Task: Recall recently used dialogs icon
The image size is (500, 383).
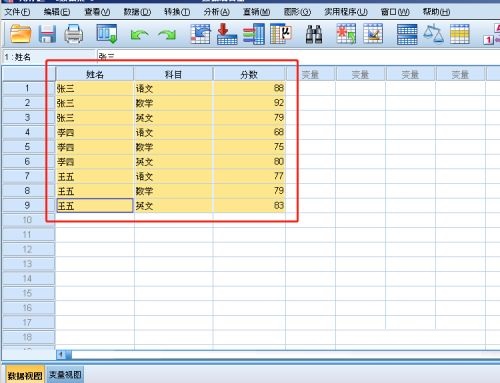Action: (107, 34)
